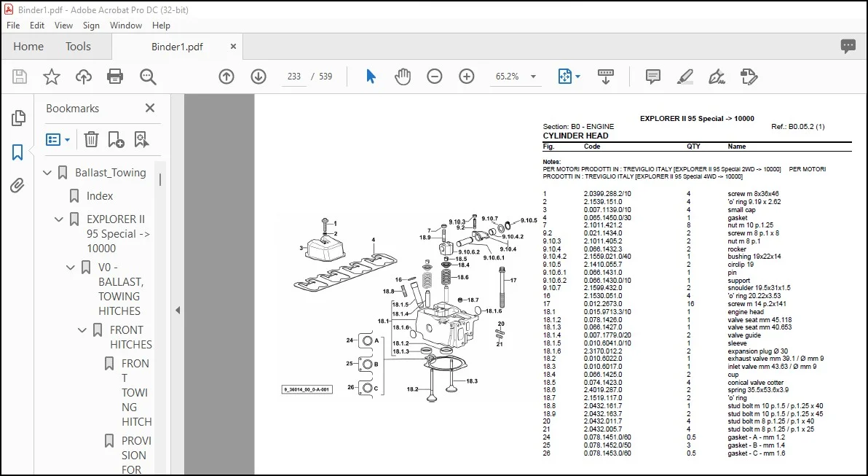
Task: Select the Ballast_Towing bookmark
Action: click(111, 173)
